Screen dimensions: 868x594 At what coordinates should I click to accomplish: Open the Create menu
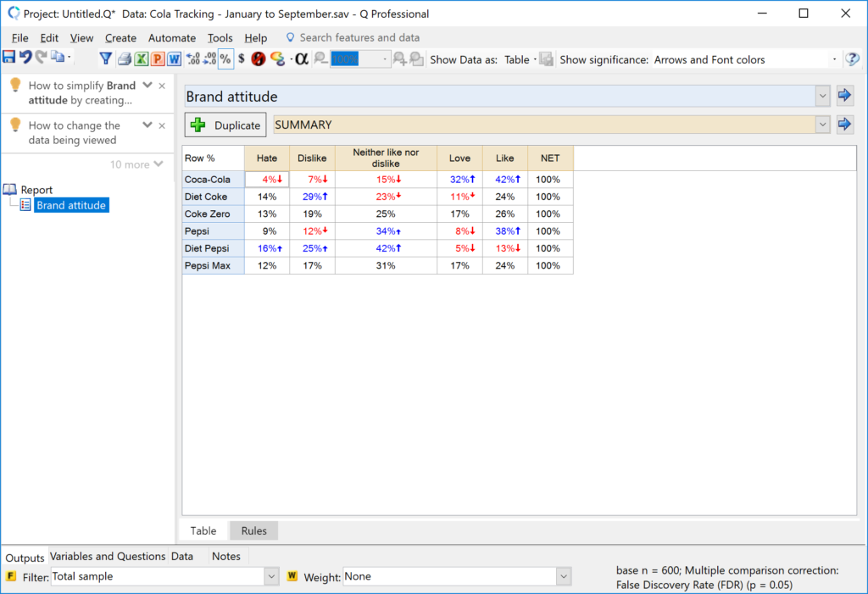[x=120, y=37]
